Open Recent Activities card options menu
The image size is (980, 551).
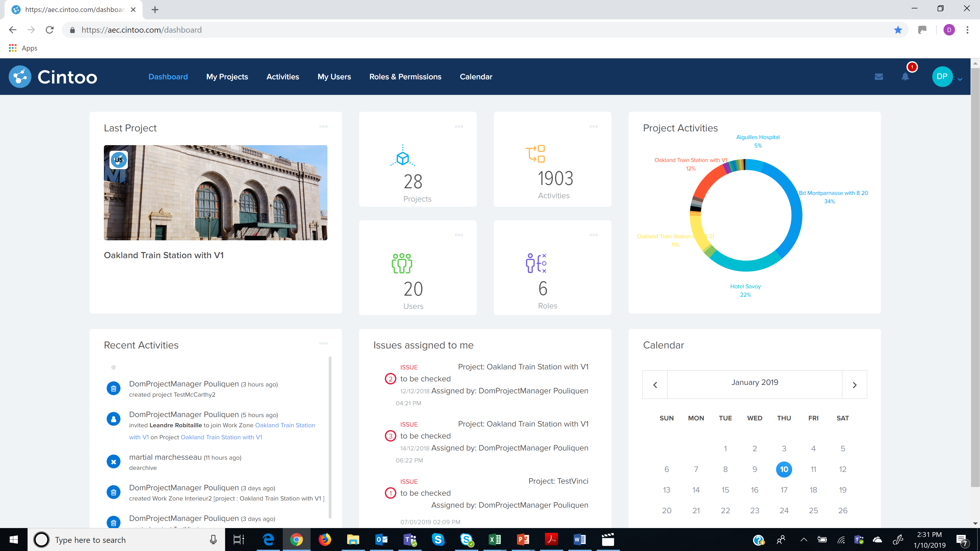click(323, 343)
